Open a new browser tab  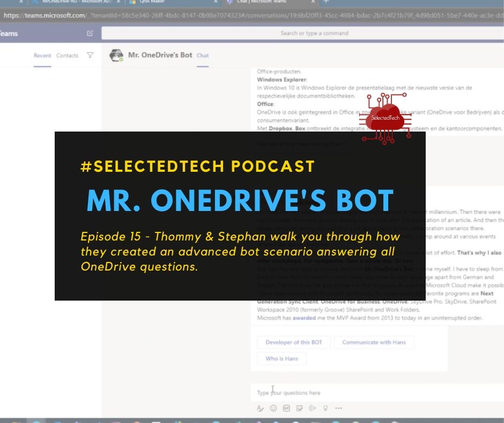coord(326,2)
